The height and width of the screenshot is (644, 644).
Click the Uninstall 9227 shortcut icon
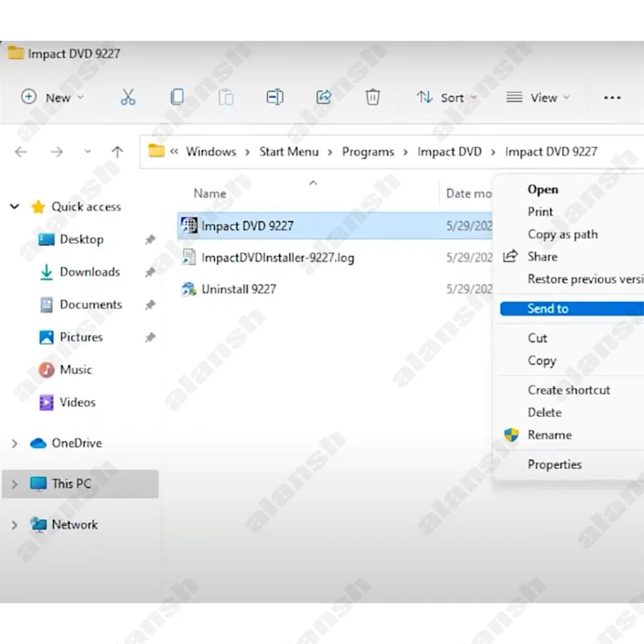pos(189,289)
